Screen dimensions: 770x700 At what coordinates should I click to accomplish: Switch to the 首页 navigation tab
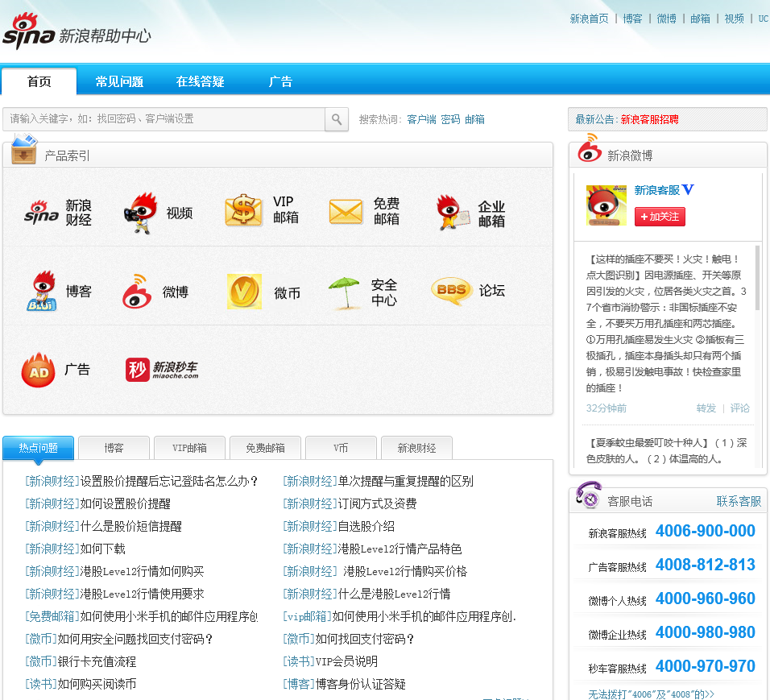[39, 81]
